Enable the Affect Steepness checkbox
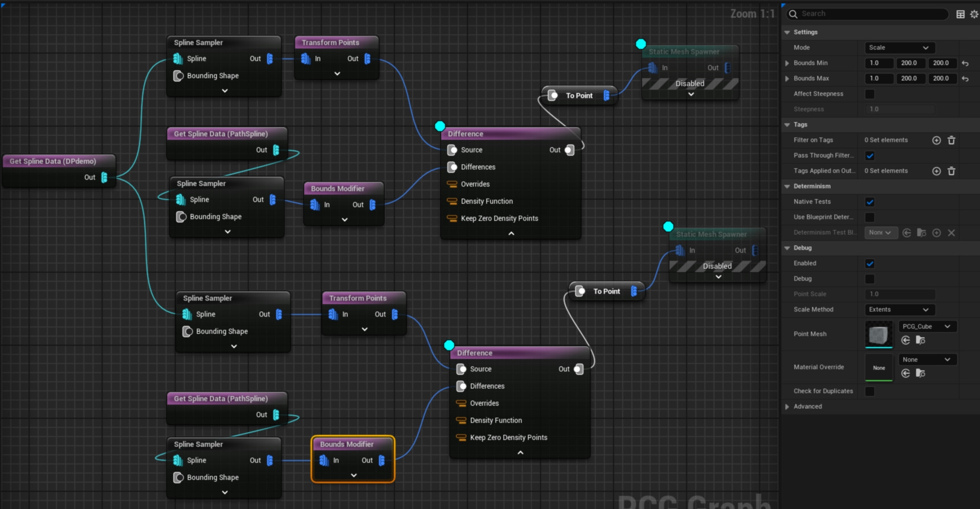This screenshot has width=980, height=509. (x=870, y=94)
